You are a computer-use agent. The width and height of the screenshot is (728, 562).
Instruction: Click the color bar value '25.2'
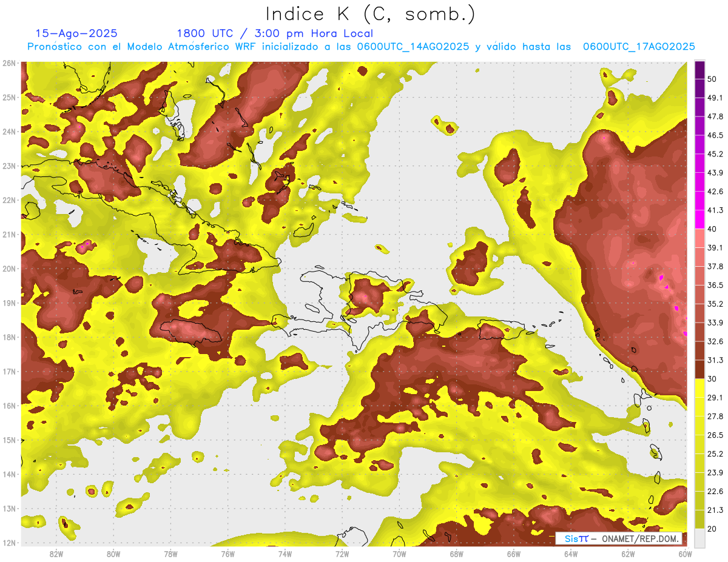715,453
